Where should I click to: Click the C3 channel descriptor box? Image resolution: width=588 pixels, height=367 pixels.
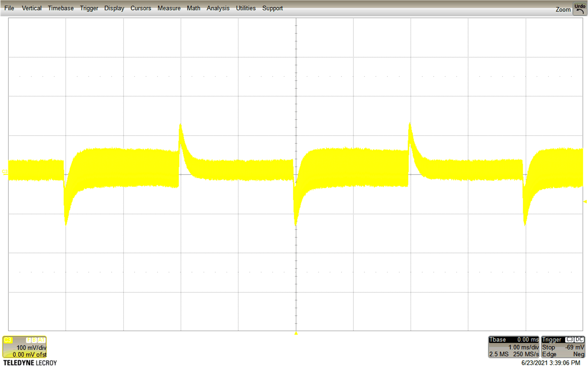click(25, 347)
